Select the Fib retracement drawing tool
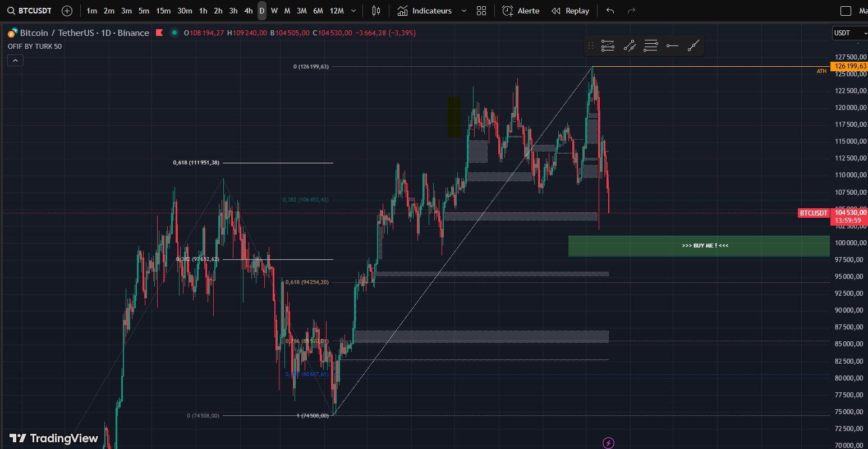Image resolution: width=868 pixels, height=449 pixels. click(x=608, y=46)
